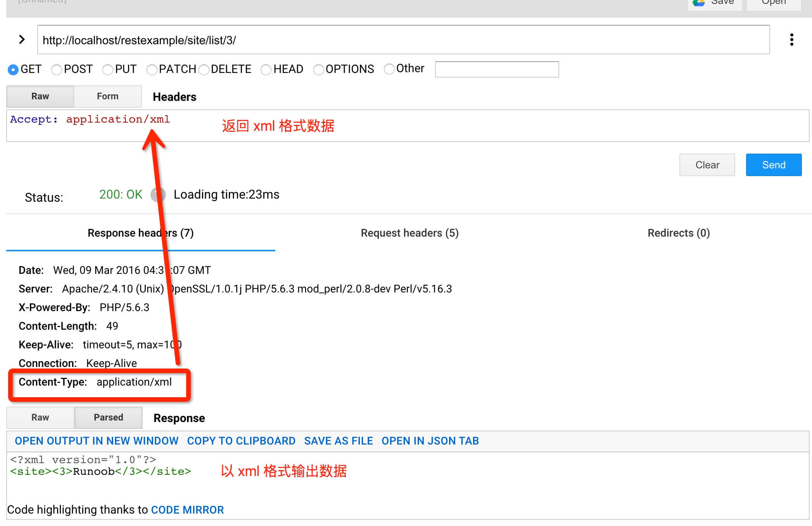Click the help circle next to 200: OK status
The height and width of the screenshot is (526, 812).
pyautogui.click(x=157, y=194)
